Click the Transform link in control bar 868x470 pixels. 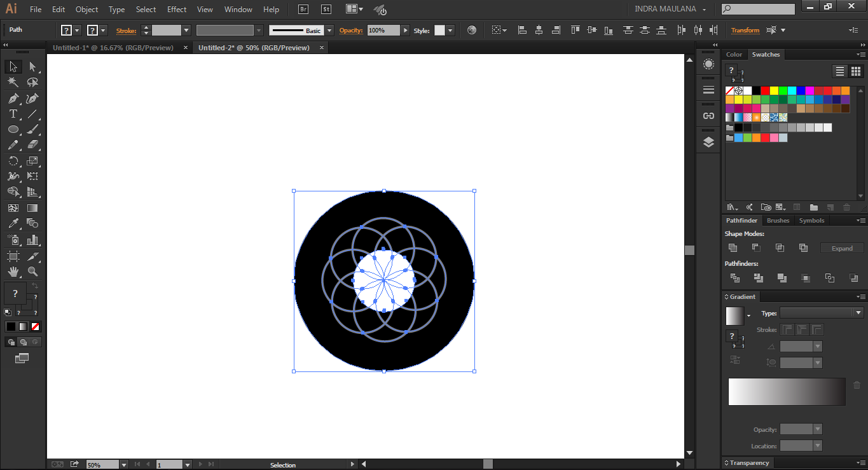click(745, 30)
